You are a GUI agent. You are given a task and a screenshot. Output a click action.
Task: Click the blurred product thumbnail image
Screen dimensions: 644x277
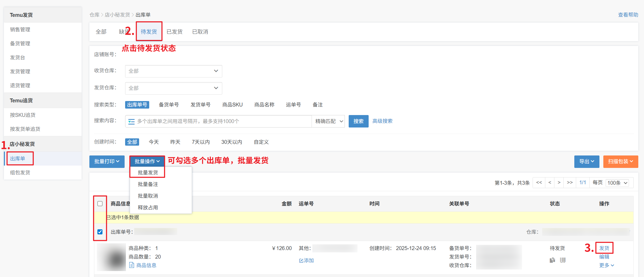click(111, 257)
